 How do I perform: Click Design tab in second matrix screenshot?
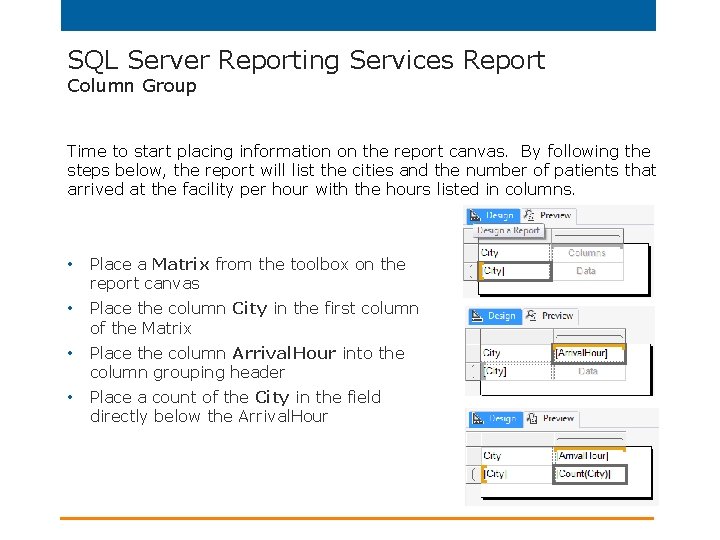click(x=495, y=316)
